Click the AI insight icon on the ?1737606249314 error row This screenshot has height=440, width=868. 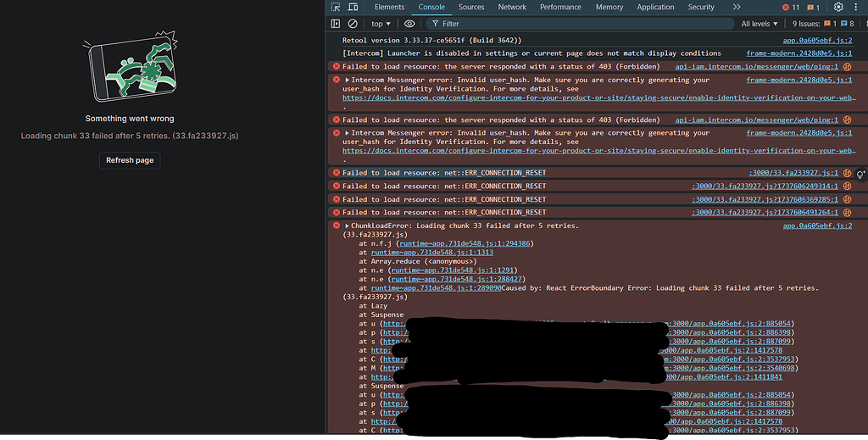coord(847,186)
